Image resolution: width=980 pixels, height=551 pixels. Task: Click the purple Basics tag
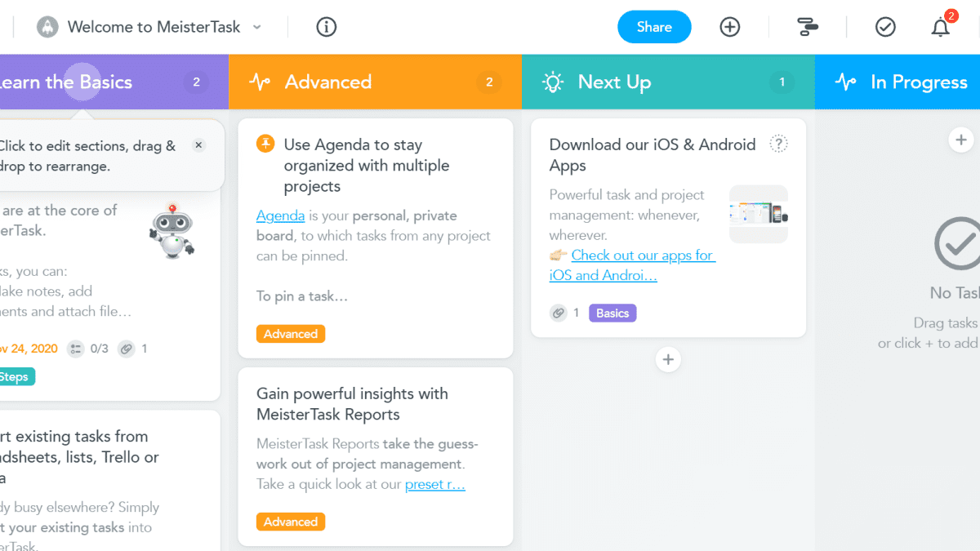point(612,313)
